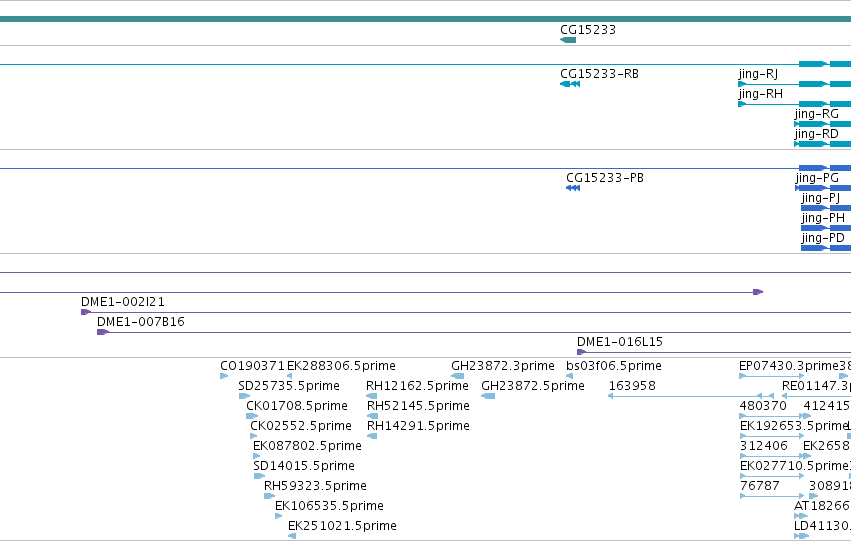The height and width of the screenshot is (541, 851).
Task: Click the DME1-007B16 clone label
Action: tap(141, 322)
